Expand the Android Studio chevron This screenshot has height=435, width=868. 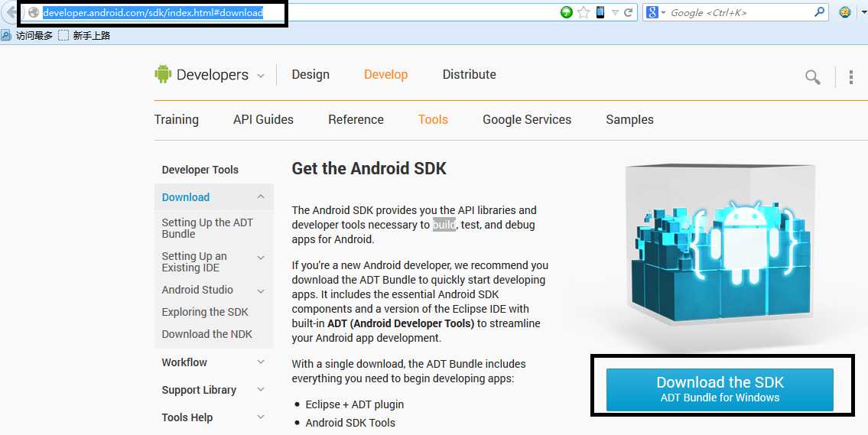point(261,291)
